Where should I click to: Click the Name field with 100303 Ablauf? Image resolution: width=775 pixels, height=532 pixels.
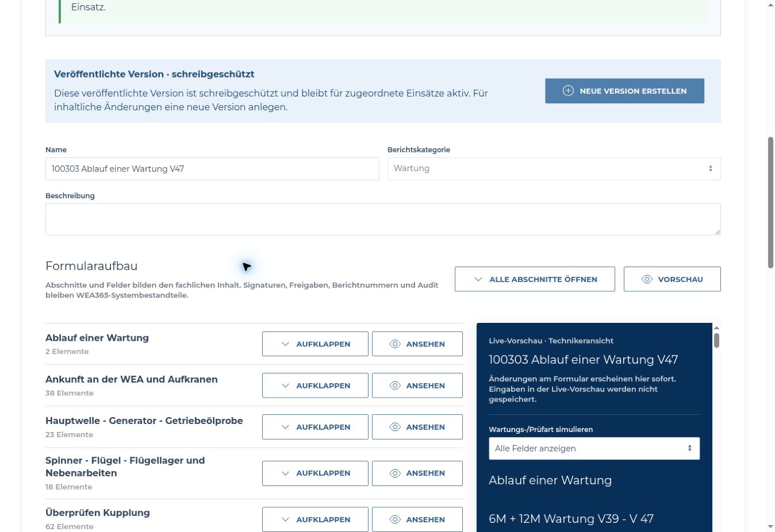[x=212, y=169]
